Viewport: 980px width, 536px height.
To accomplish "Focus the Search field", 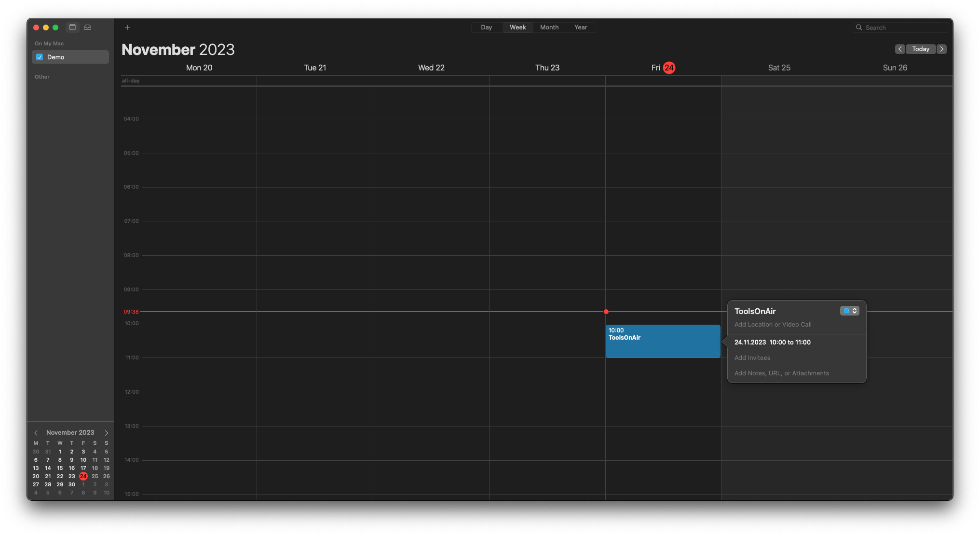I will [x=900, y=27].
